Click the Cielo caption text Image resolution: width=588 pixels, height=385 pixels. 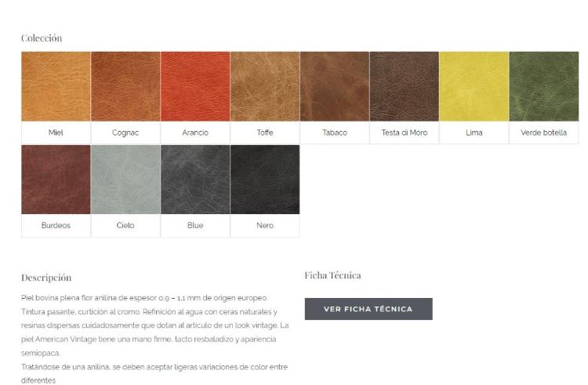point(125,225)
